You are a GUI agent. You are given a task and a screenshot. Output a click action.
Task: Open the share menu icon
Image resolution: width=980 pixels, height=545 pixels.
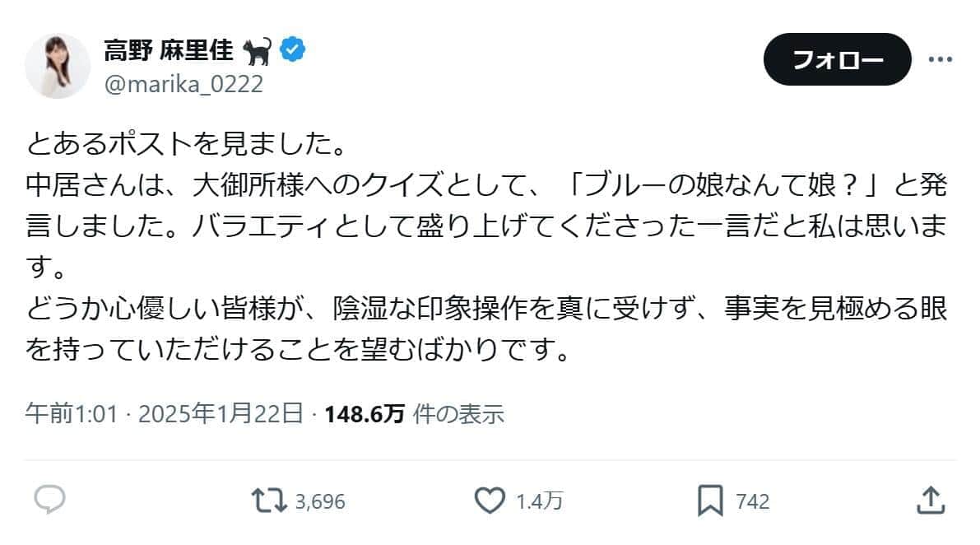tap(929, 500)
